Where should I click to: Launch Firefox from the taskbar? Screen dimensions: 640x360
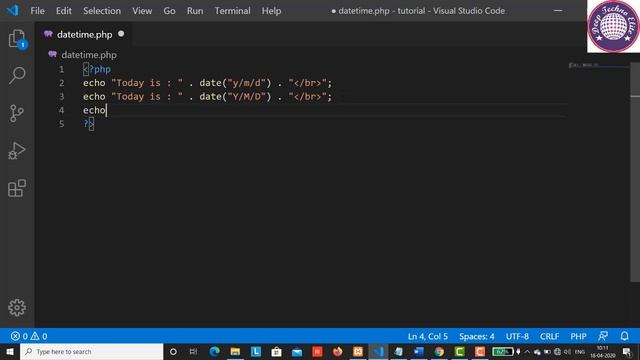(338, 351)
